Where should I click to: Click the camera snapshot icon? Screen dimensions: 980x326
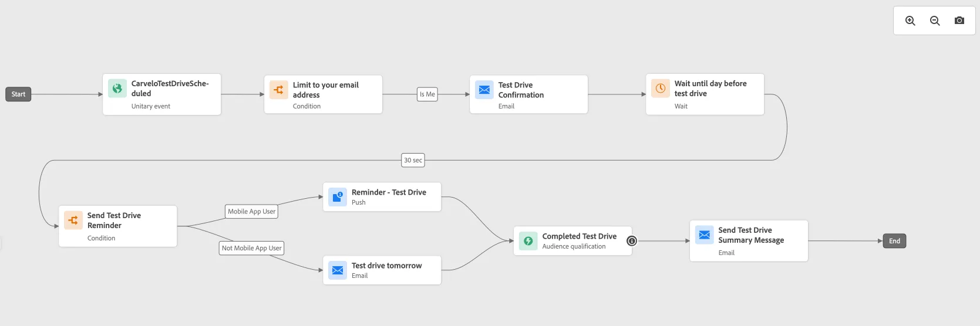(959, 21)
